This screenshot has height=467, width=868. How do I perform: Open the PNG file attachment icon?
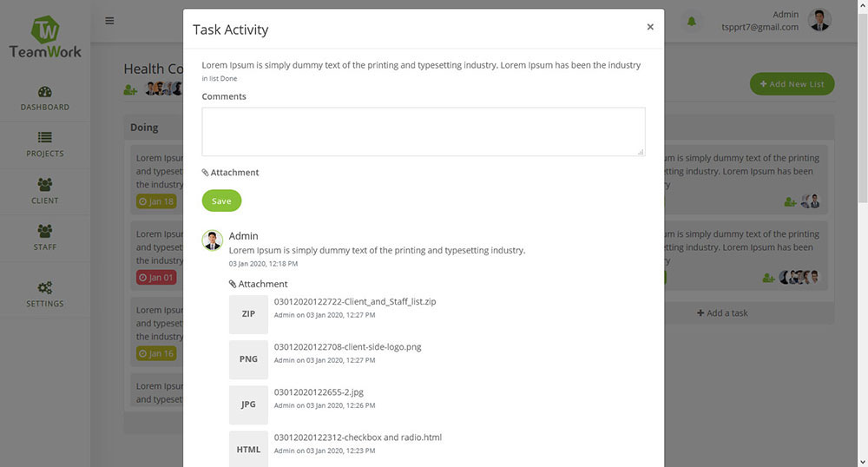[x=248, y=359]
